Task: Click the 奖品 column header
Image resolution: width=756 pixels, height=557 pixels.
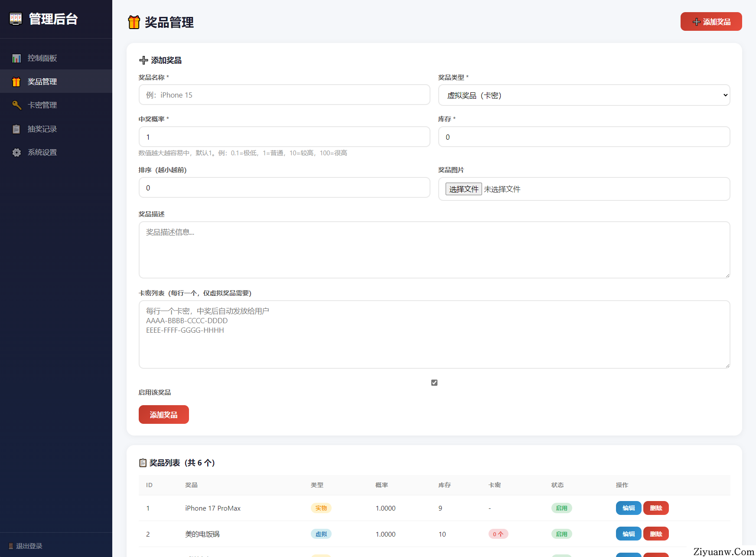Action: (x=191, y=485)
